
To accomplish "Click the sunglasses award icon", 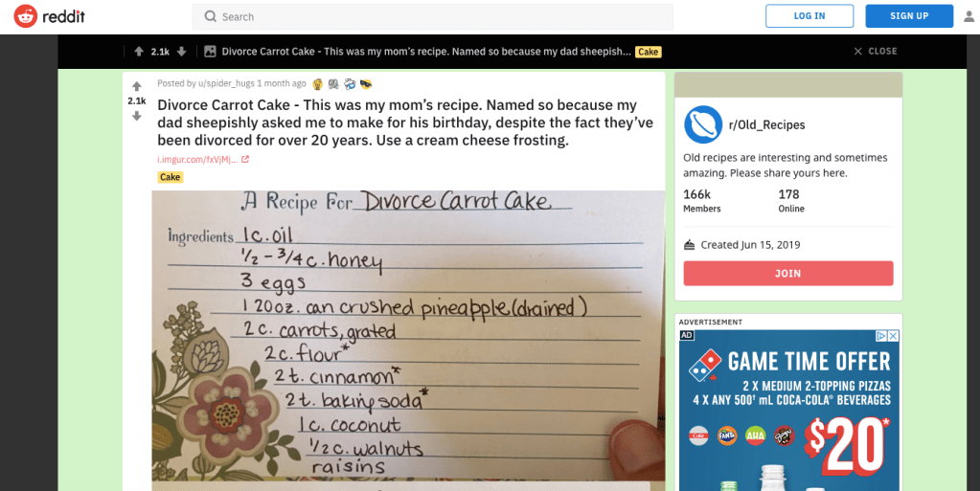I will [366, 83].
